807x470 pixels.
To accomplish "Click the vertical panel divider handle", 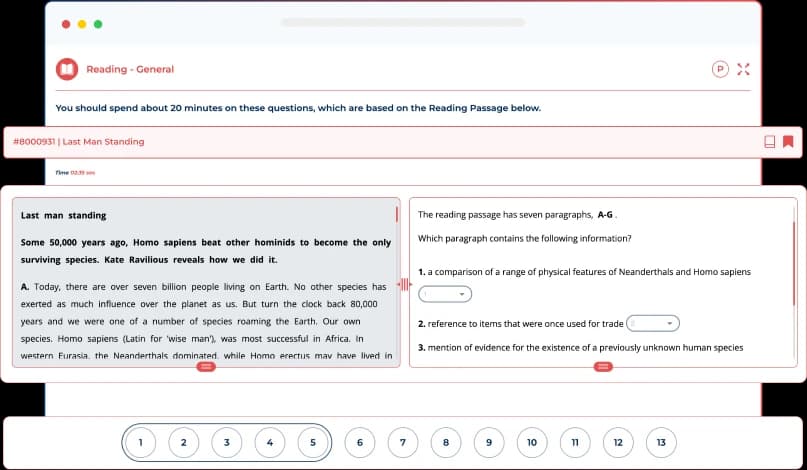I will click(x=405, y=285).
